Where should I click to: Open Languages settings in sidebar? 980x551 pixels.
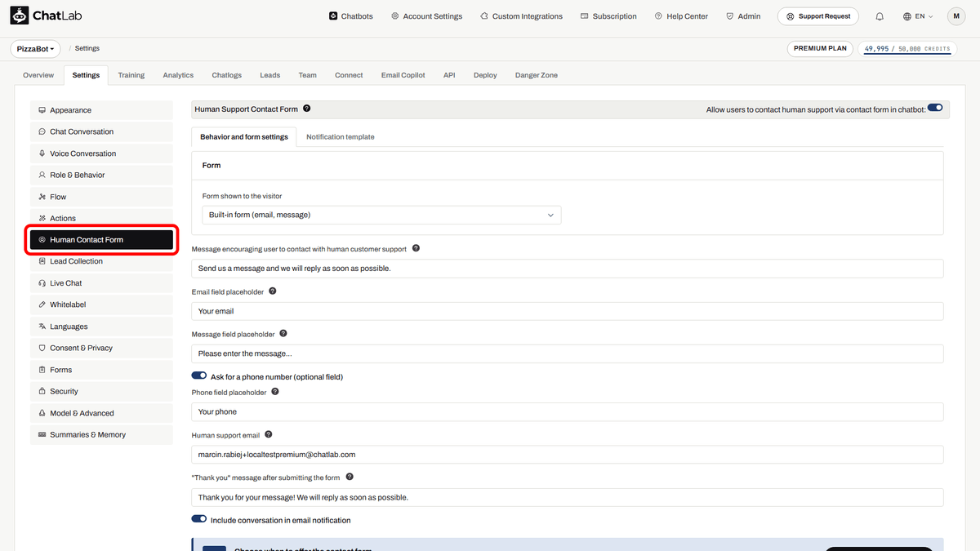point(101,327)
